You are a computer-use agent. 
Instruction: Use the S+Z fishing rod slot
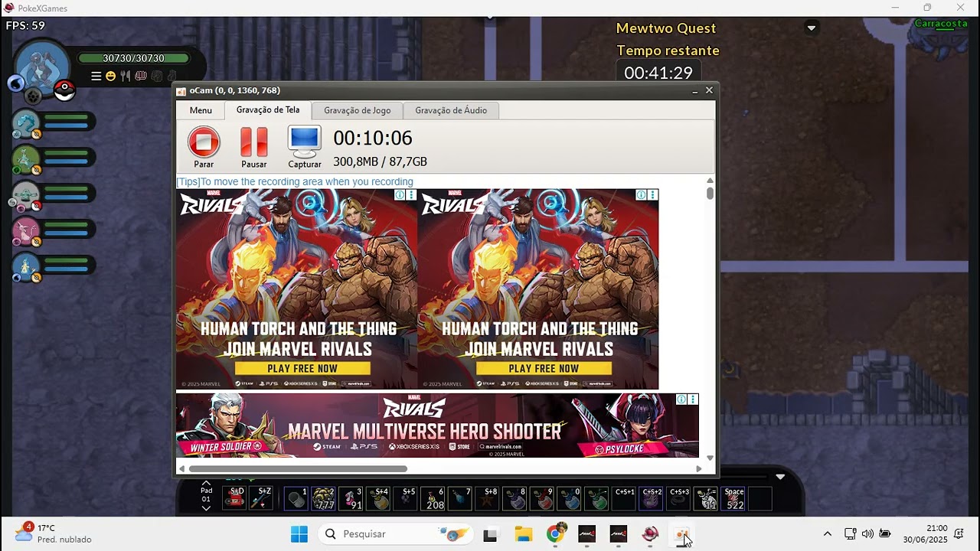[263, 498]
